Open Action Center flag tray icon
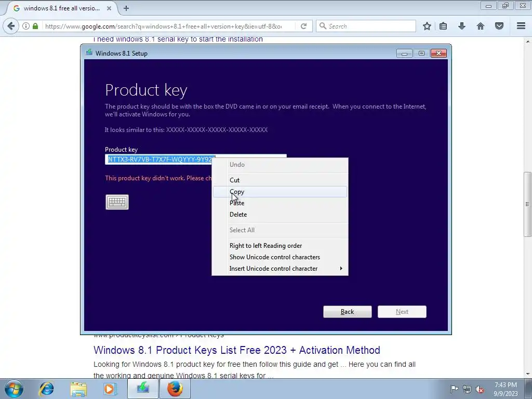Image resolution: width=532 pixels, height=399 pixels. point(454,389)
